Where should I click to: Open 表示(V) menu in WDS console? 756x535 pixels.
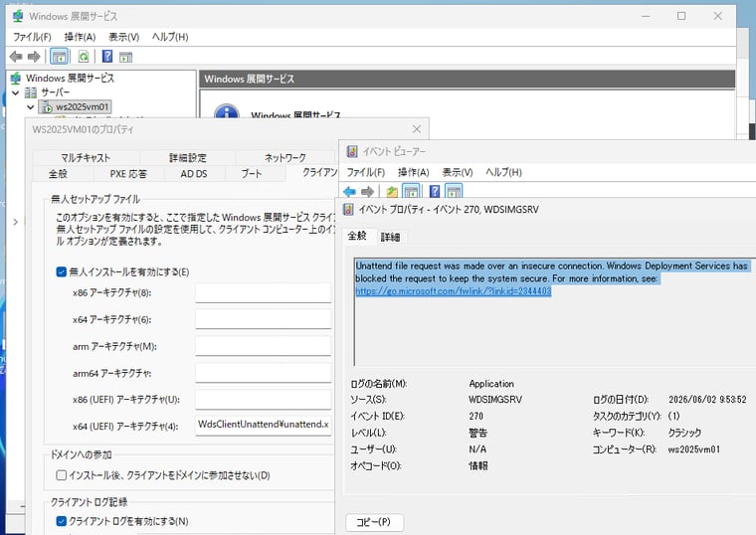124,37
